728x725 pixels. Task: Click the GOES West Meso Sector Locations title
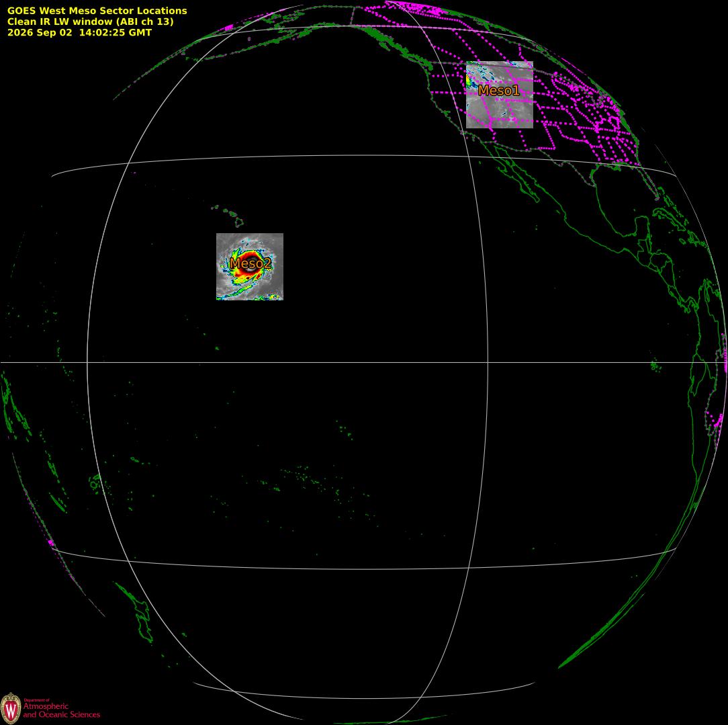click(x=97, y=11)
